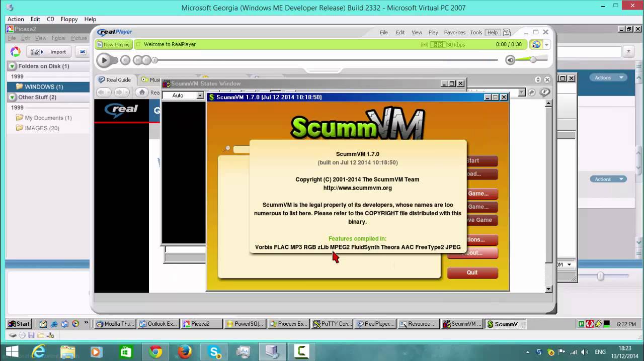Image resolution: width=644 pixels, height=361 pixels.
Task: Switch to Process Explorer in the guest taskbar
Action: pyautogui.click(x=288, y=324)
